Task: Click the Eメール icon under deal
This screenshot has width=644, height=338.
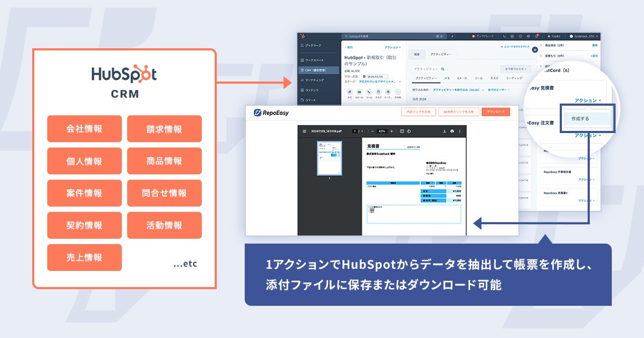Action: 359,92
